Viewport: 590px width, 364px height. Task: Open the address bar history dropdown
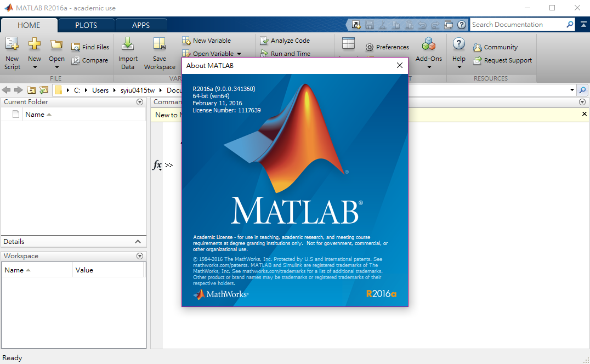click(x=572, y=90)
